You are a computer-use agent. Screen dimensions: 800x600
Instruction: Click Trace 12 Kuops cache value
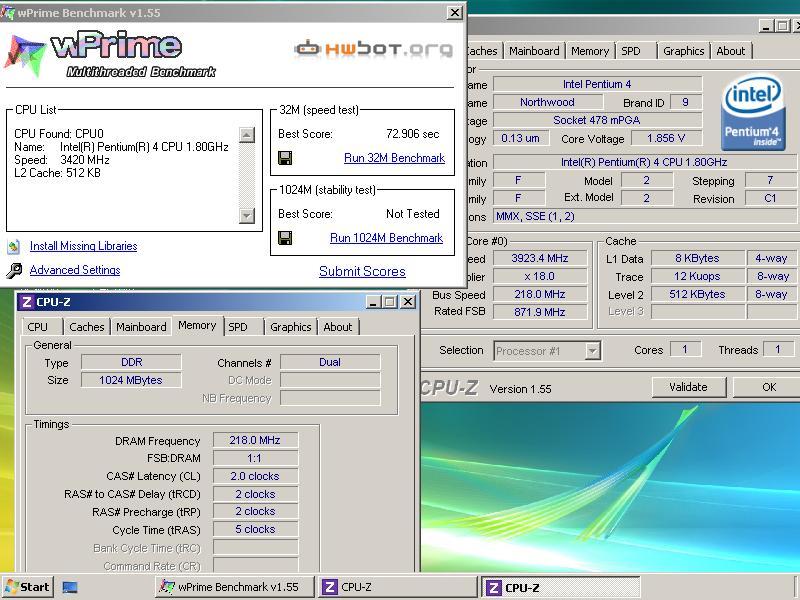point(697,277)
